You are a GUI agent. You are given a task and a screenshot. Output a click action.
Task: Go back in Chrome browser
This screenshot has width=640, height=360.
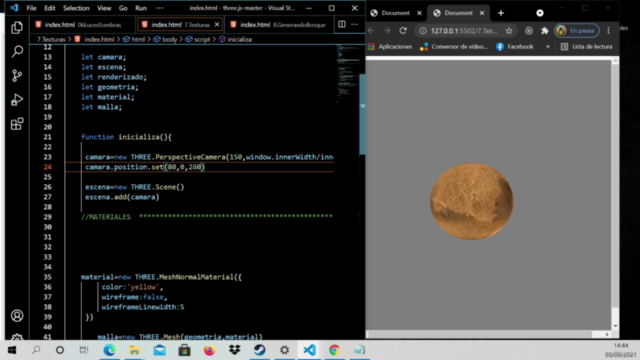click(x=371, y=31)
